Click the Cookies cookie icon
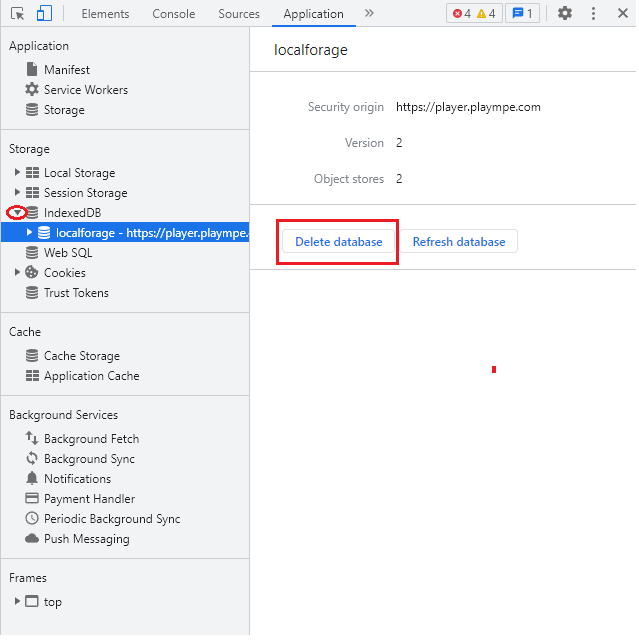This screenshot has width=639, height=640. 32,273
